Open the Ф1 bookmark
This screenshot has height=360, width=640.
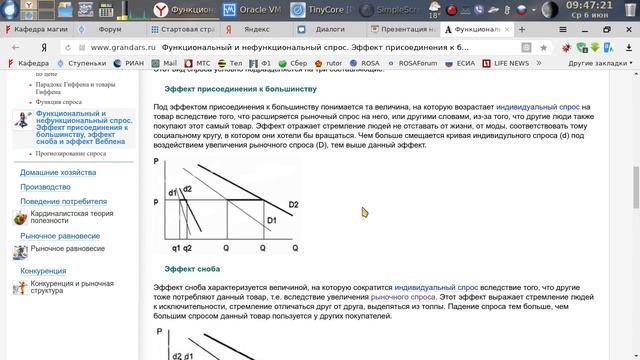[x=260, y=63]
